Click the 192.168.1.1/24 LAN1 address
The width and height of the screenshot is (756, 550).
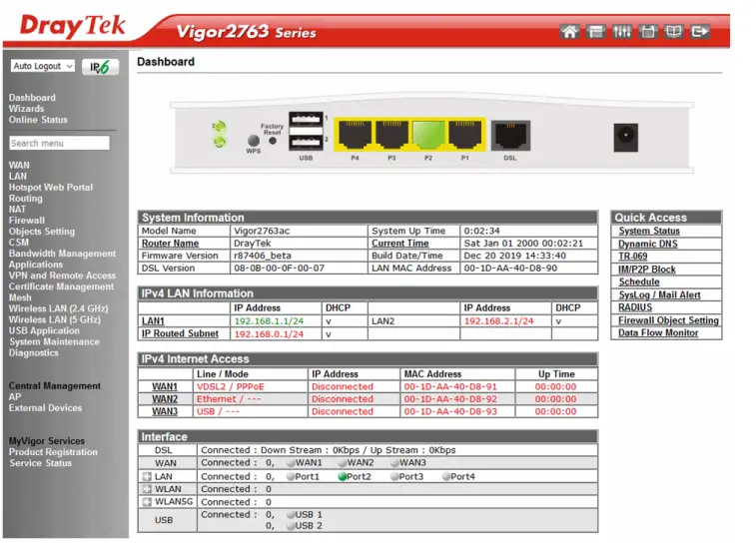pyautogui.click(x=269, y=321)
